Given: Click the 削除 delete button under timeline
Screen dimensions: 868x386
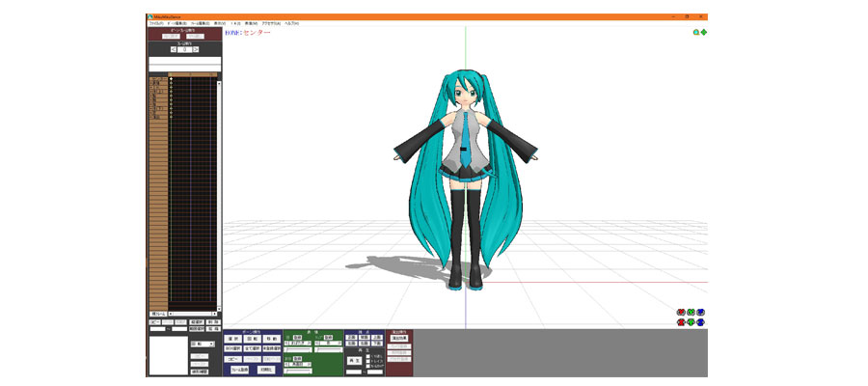Looking at the screenshot, I should [x=213, y=321].
